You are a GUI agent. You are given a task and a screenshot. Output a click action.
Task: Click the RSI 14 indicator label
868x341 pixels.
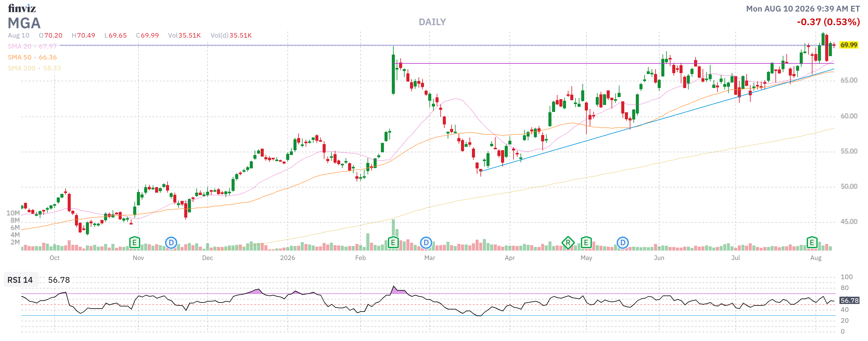20,280
